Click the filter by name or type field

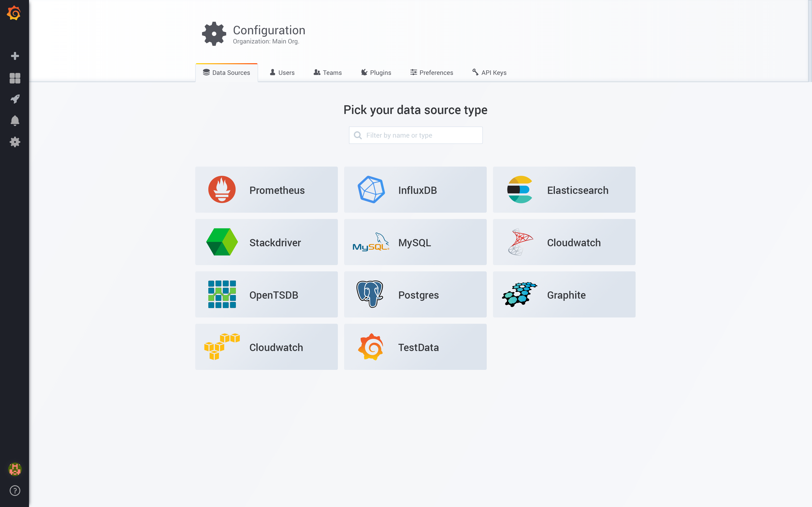coord(415,135)
